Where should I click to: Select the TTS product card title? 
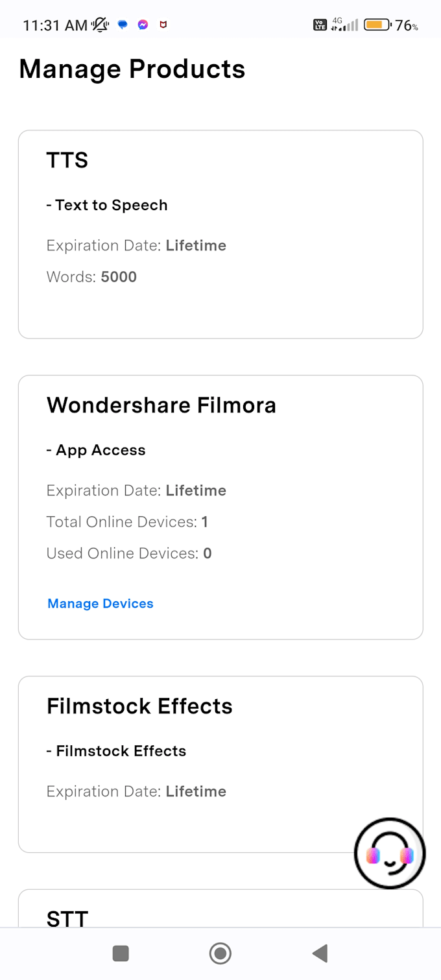pyautogui.click(x=67, y=160)
